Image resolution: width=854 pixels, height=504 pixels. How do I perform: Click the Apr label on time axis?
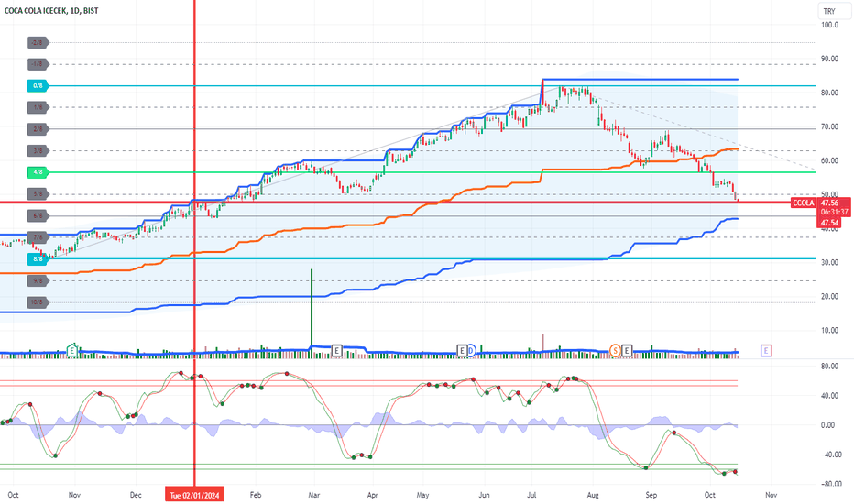pyautogui.click(x=373, y=495)
